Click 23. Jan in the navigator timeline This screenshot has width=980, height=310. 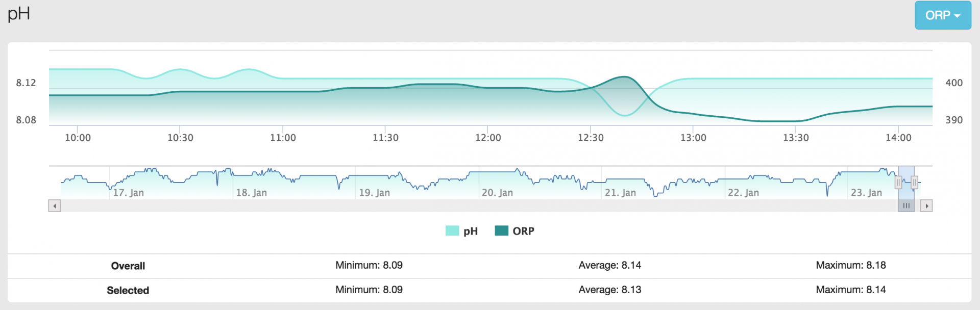coord(866,193)
